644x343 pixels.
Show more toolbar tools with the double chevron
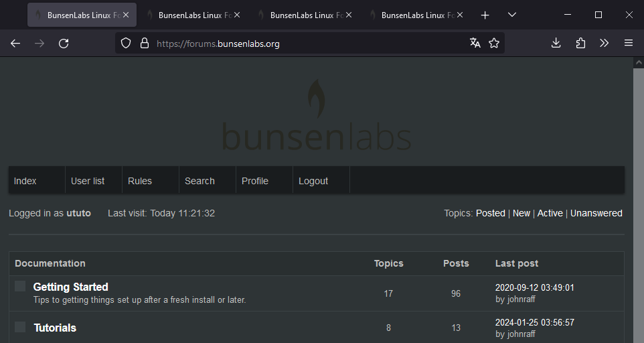[x=604, y=43]
